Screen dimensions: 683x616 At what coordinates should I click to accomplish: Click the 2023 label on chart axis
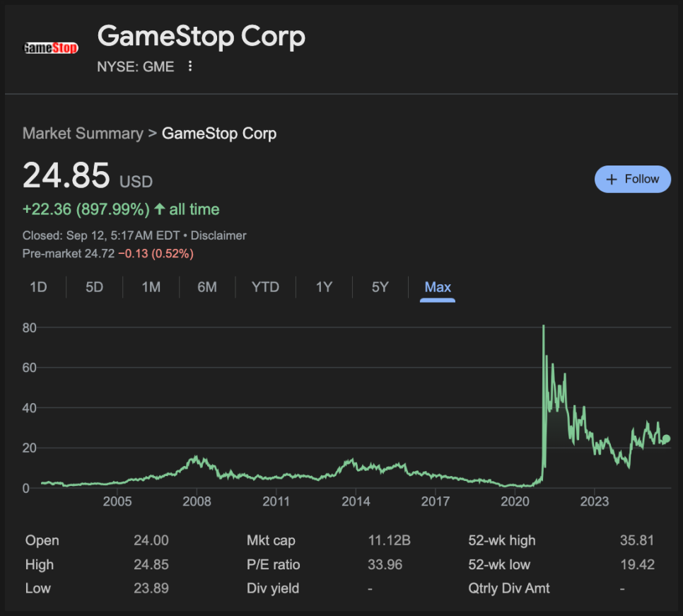pyautogui.click(x=595, y=501)
